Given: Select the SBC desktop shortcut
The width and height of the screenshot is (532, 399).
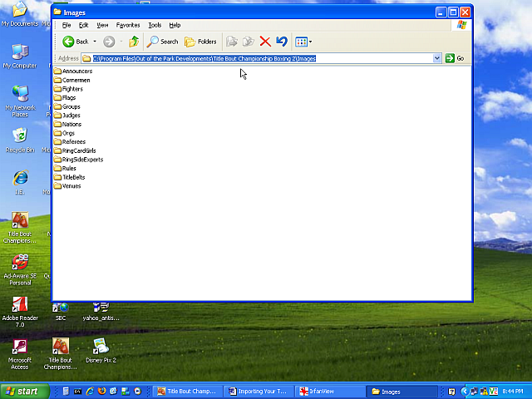Looking at the screenshot, I should point(61,312).
